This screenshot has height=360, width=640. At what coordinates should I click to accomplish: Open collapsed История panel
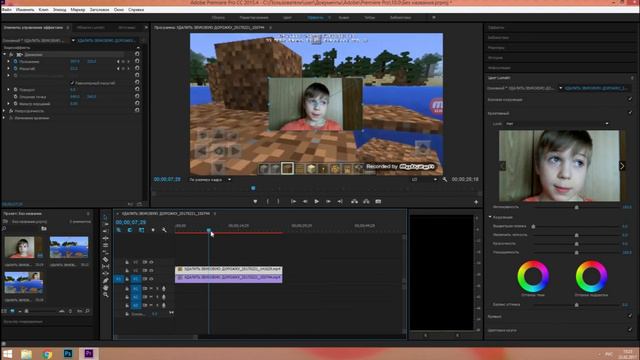pos(495,58)
